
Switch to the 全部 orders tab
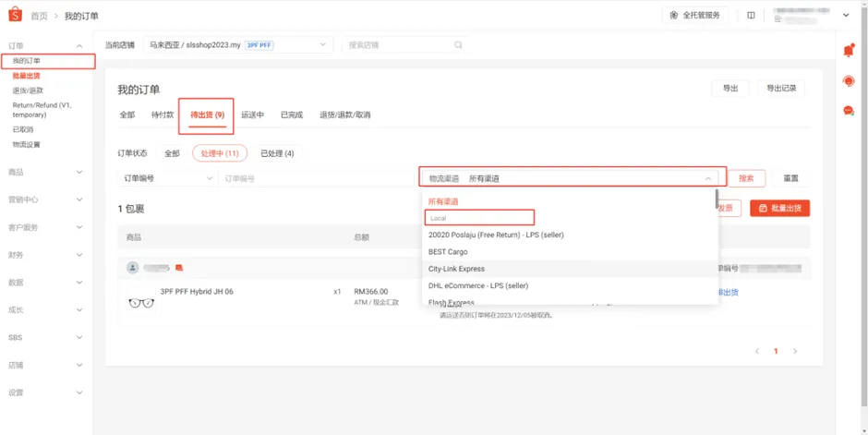pos(127,115)
